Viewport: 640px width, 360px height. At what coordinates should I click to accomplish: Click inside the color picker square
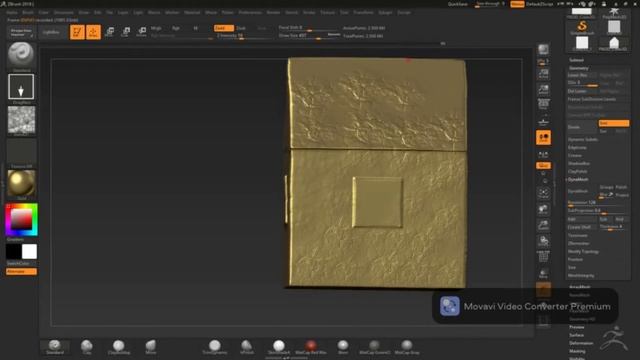coord(21,220)
